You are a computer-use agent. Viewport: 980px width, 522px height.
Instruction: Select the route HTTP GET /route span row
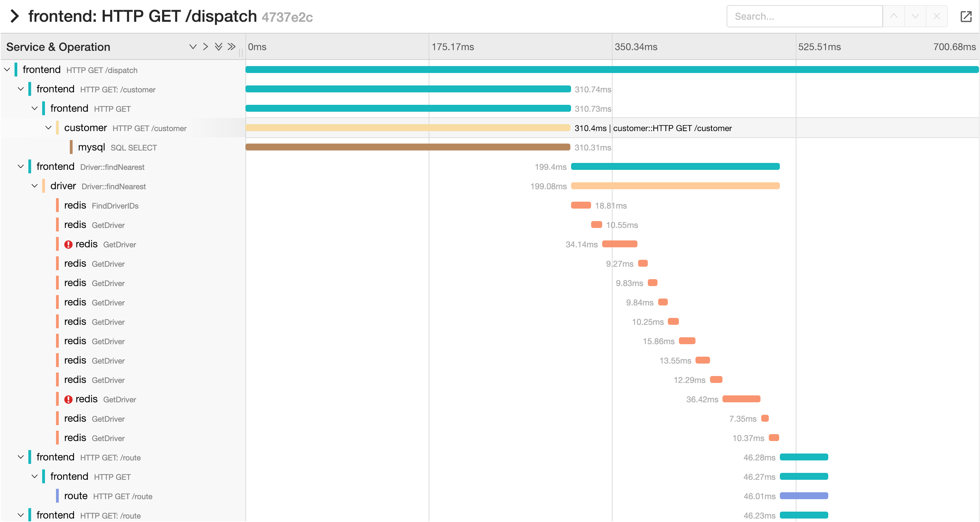point(108,496)
